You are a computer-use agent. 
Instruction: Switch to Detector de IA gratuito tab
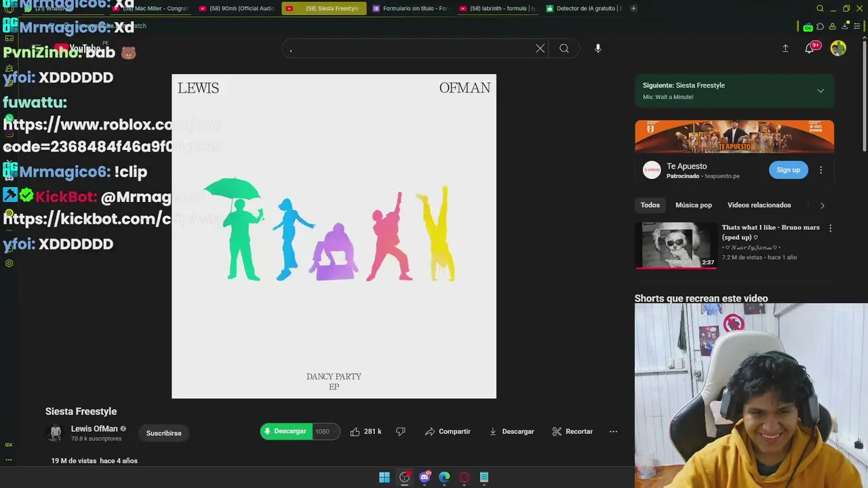[585, 8]
